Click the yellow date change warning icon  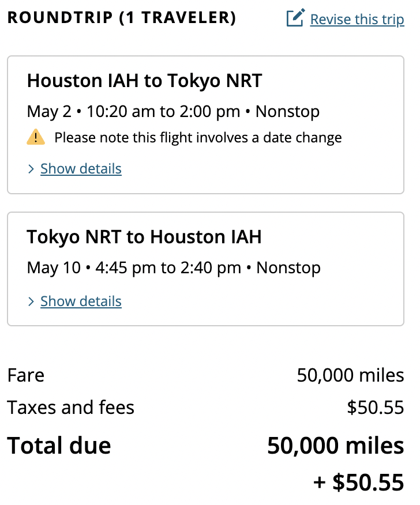click(36, 137)
